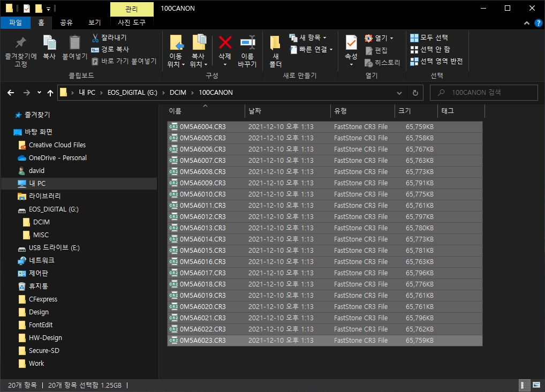Open the 새 항목 dropdown
This screenshot has width=545, height=392.
pos(308,37)
